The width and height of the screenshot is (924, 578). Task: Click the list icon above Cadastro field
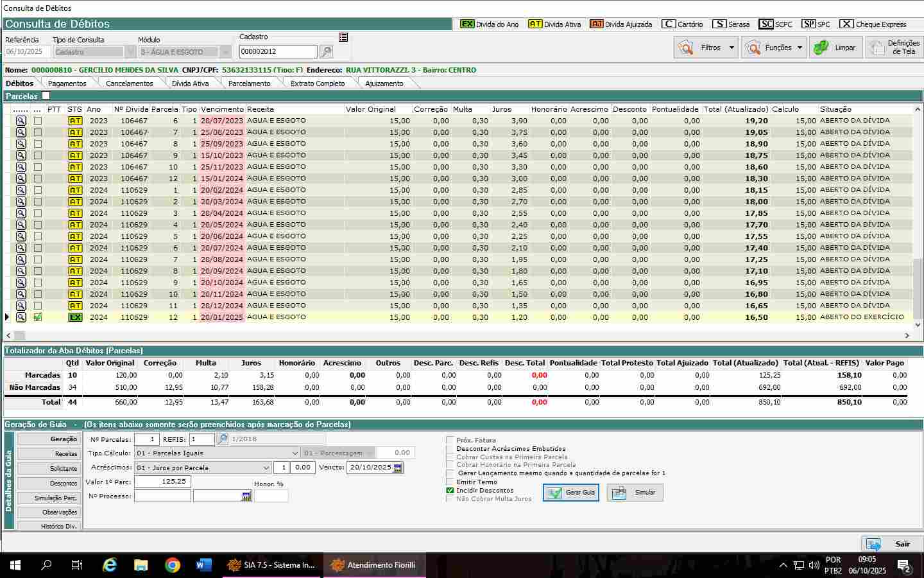(x=343, y=37)
